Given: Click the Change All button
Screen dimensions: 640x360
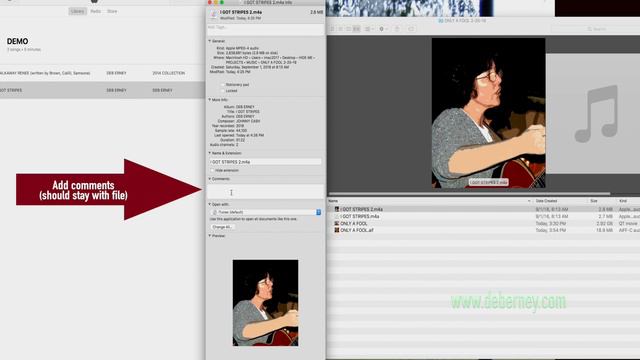Looking at the screenshot, I should (x=222, y=227).
